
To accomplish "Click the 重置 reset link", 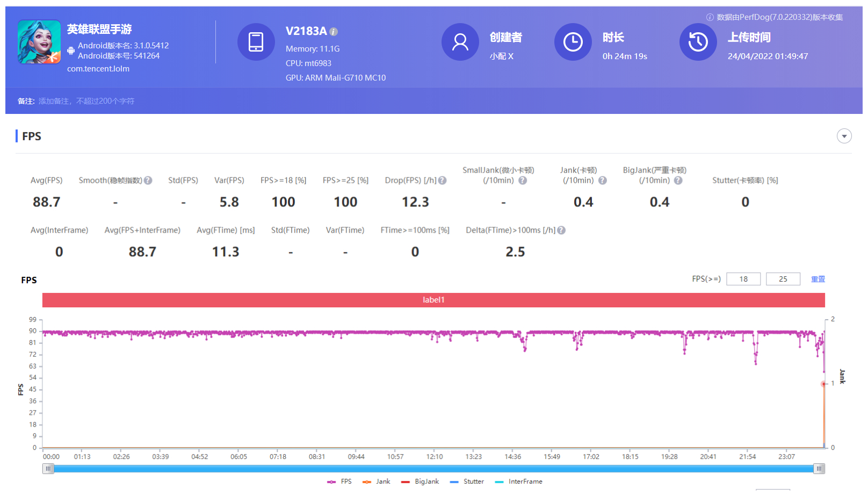I will 818,279.
